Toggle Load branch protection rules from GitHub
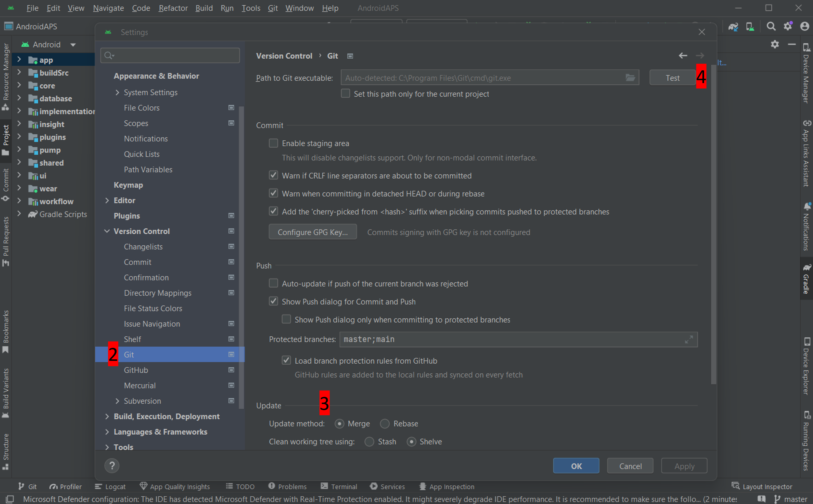Image resolution: width=813 pixels, height=504 pixels. 286,360
